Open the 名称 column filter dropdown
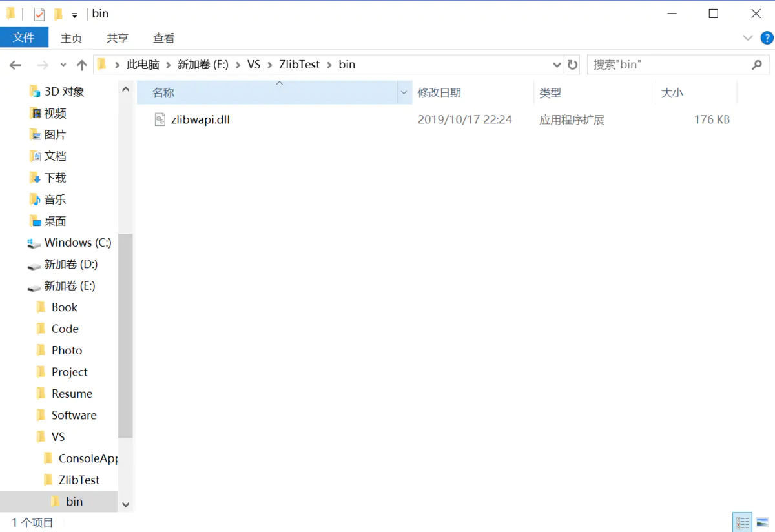Screen dimensions: 775x532 (404, 92)
